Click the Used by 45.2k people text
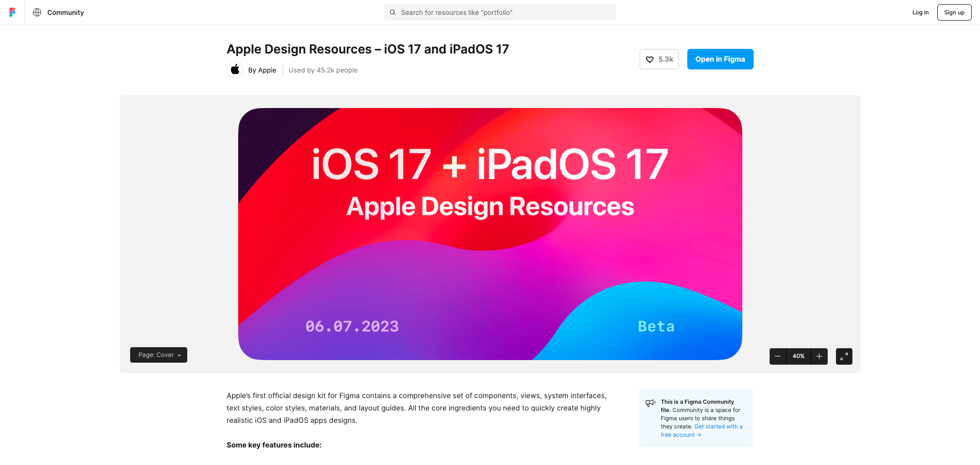Viewport: 980px width, 465px height. [323, 70]
